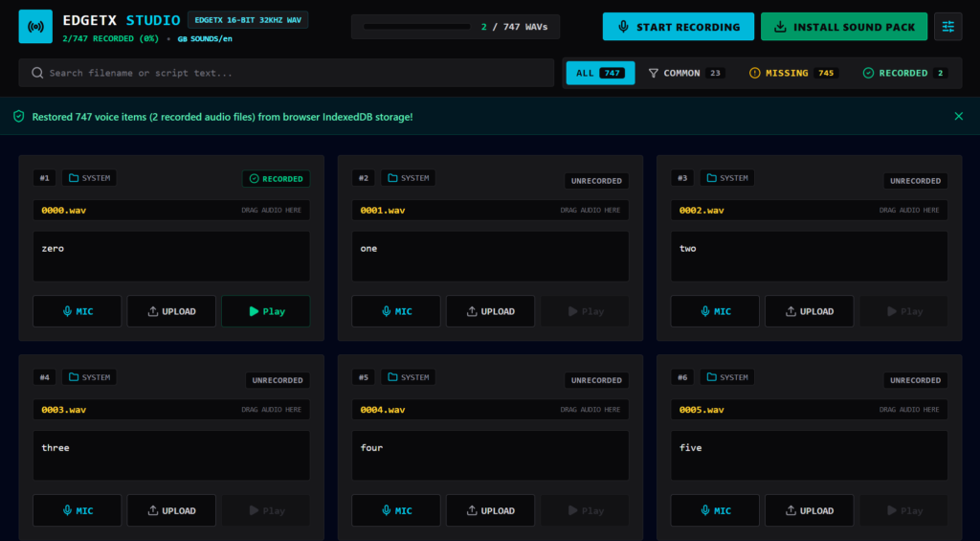The width and height of the screenshot is (980, 541).
Task: Click the download icon in Install Sound Pack
Action: [x=780, y=27]
